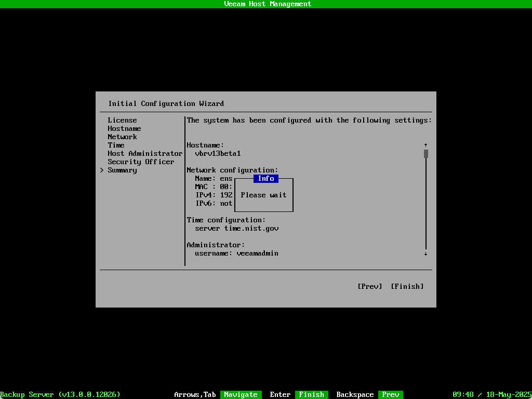Jump to the Time wizard step

click(116, 145)
